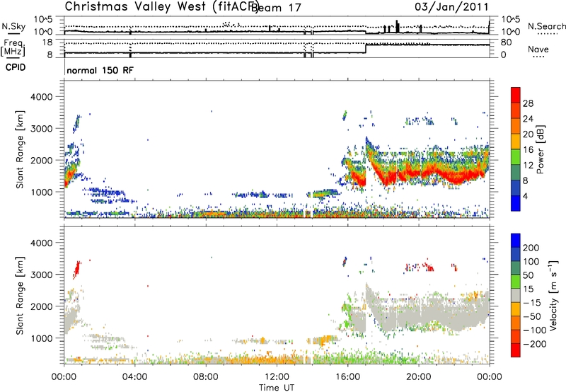Image resolution: width=566 pixels, height=392 pixels.
Task: Click the Beam 17 label
Action: (276, 8)
